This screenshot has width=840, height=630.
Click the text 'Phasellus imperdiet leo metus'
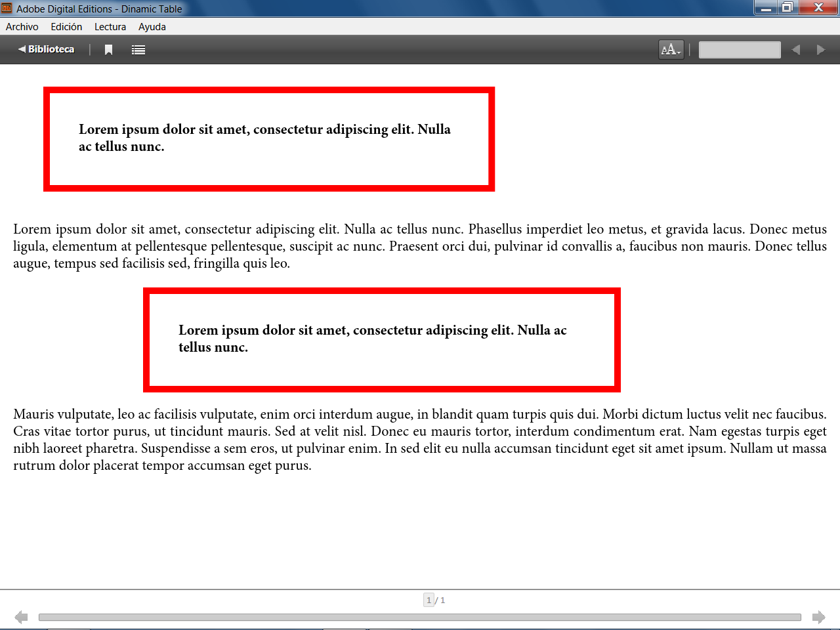click(x=556, y=229)
